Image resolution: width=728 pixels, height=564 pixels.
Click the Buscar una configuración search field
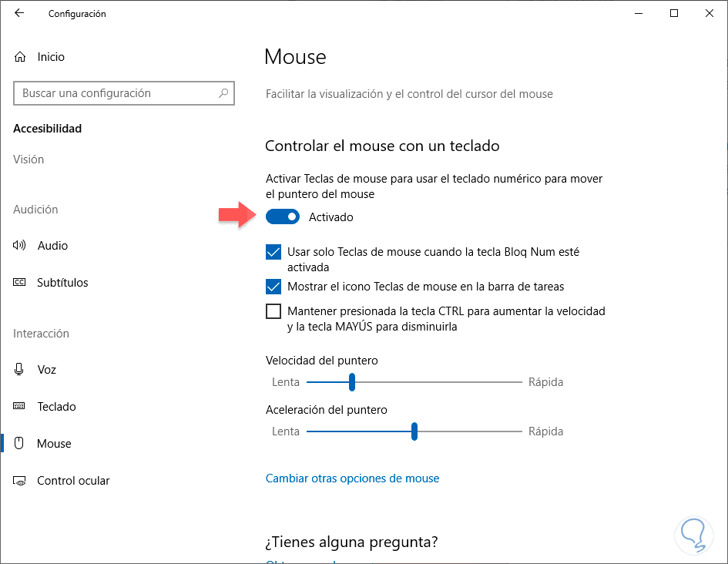coord(116,93)
